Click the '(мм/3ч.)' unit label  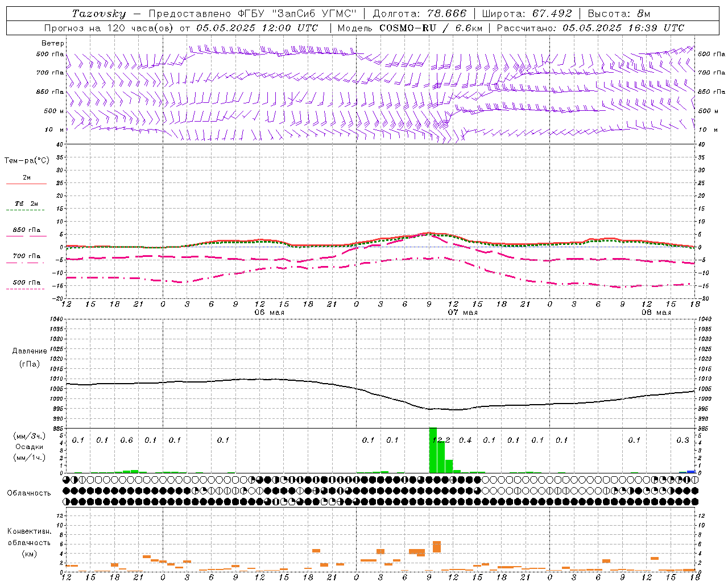pyautogui.click(x=29, y=436)
